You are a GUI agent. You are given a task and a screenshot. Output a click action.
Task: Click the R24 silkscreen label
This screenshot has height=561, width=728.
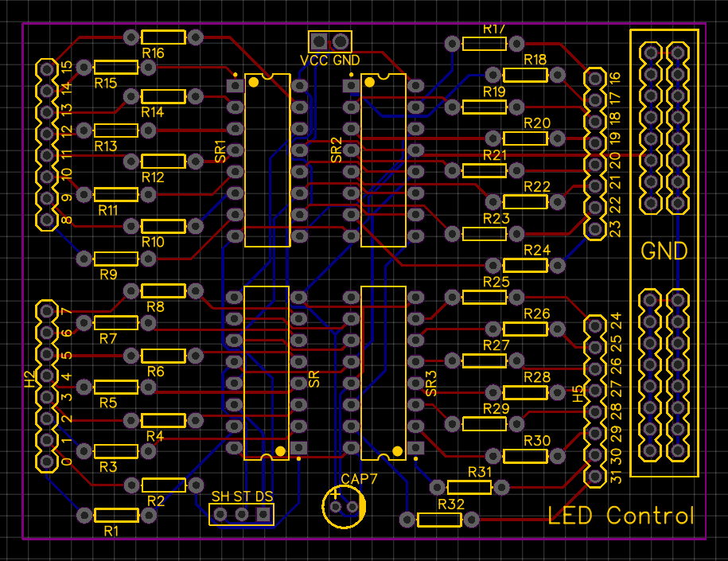pyautogui.click(x=537, y=251)
